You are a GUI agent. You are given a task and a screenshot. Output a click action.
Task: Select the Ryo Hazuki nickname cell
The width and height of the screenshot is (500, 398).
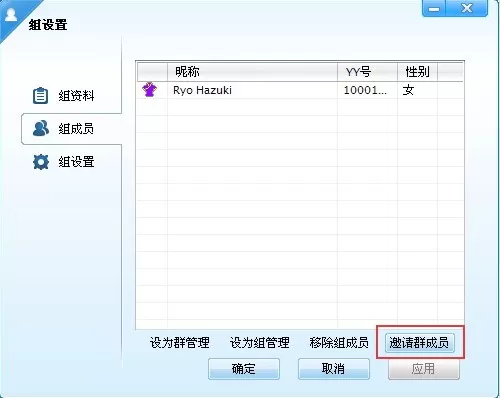tap(252, 90)
